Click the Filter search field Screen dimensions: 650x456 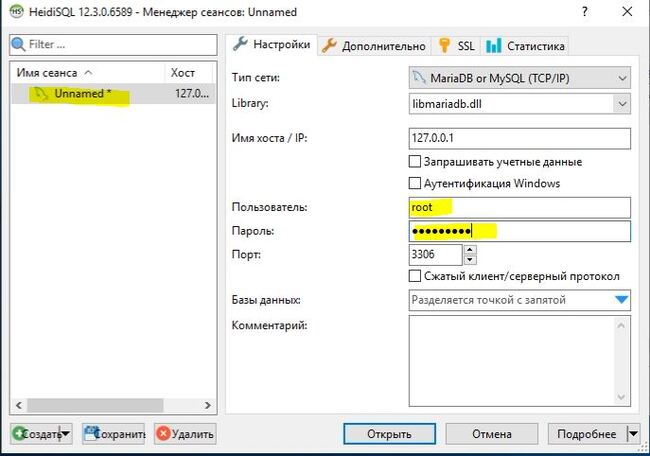pos(113,45)
